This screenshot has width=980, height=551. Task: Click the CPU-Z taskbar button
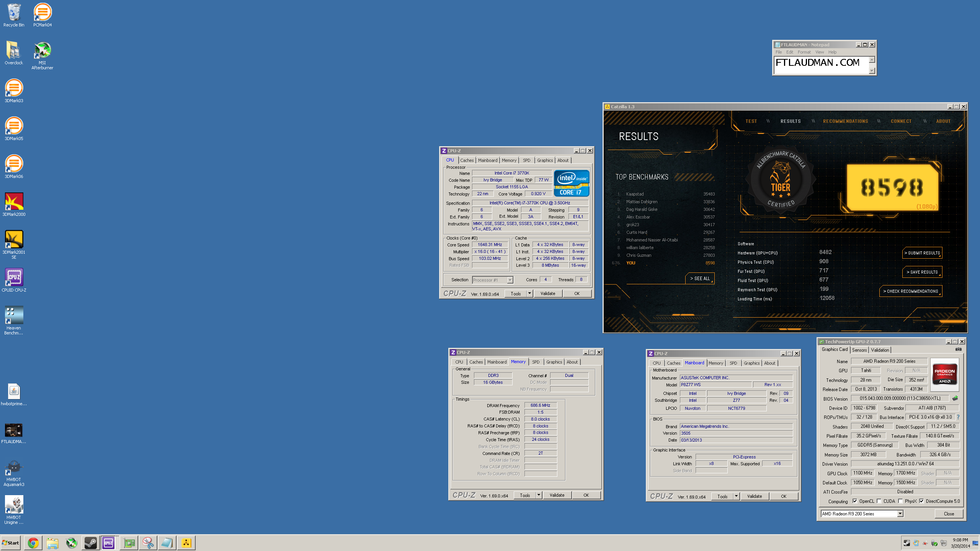[108, 543]
